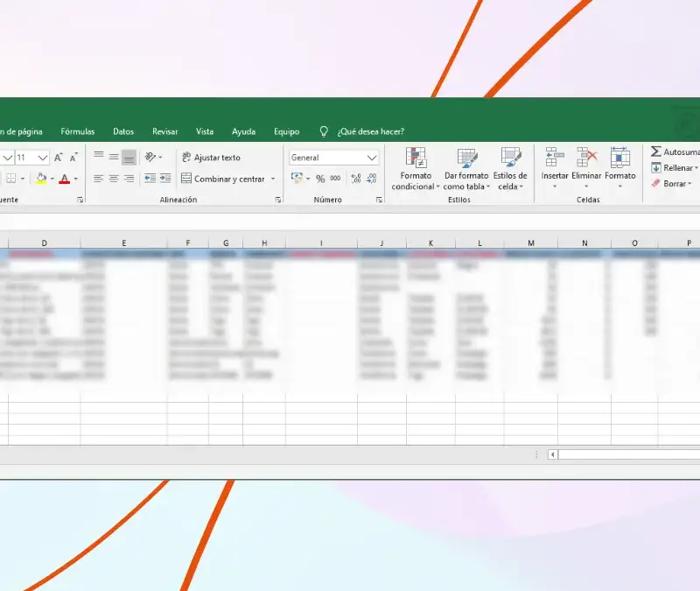The height and width of the screenshot is (591, 700).
Task: Open the Borrar clear dropdown
Action: coord(671,184)
